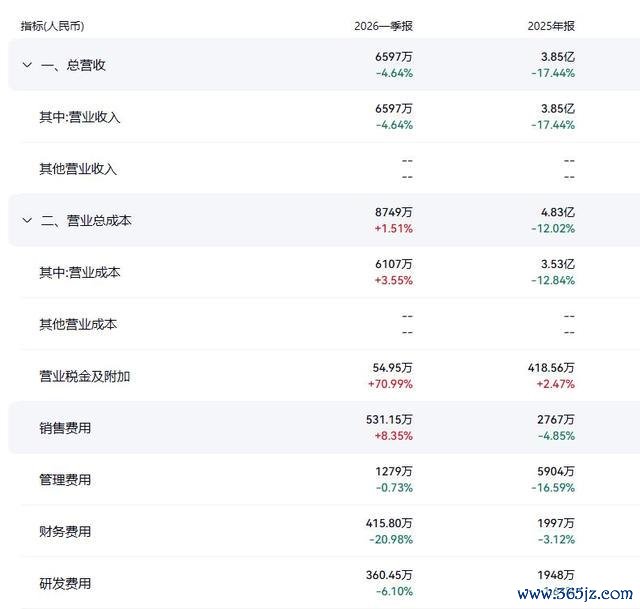This screenshot has height=609, width=640.
Task: Select the 2025年报 column header
Action: (x=551, y=26)
